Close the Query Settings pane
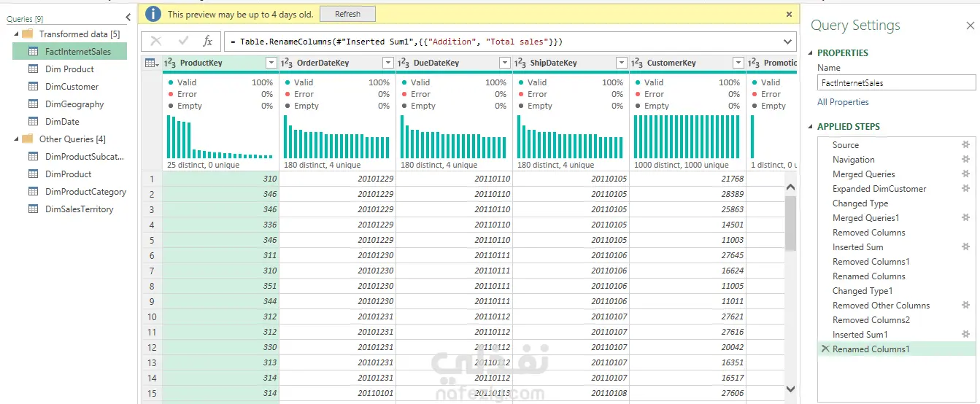The image size is (980, 404). tap(970, 26)
